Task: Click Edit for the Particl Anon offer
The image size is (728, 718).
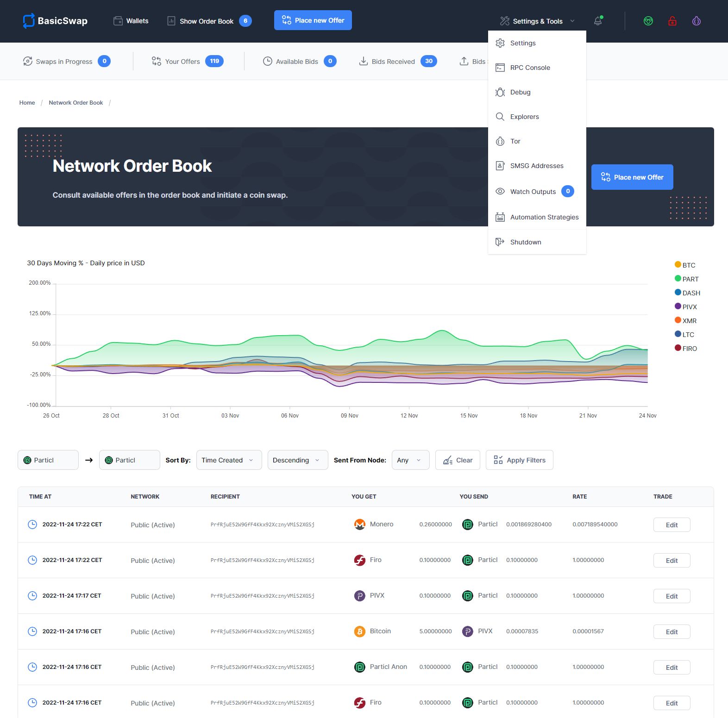Action: (672, 667)
